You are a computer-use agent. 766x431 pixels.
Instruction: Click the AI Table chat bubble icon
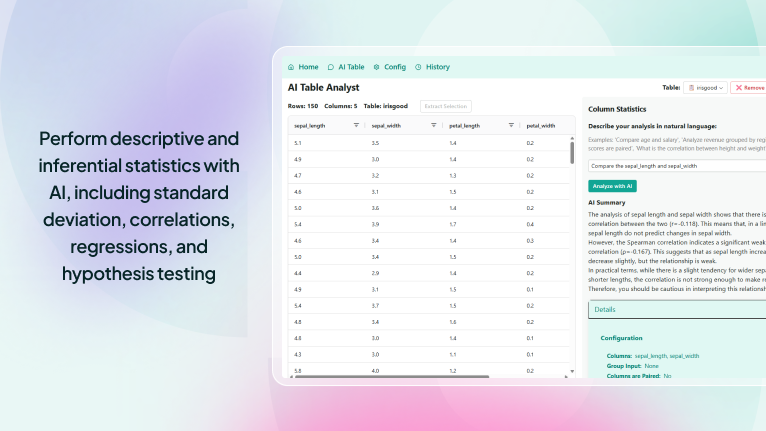point(331,67)
